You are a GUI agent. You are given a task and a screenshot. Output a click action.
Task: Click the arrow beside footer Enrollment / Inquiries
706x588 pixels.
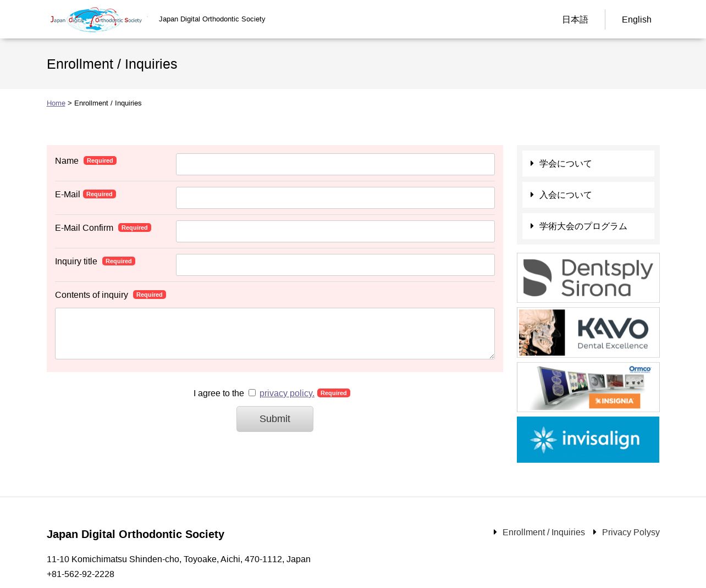495,532
